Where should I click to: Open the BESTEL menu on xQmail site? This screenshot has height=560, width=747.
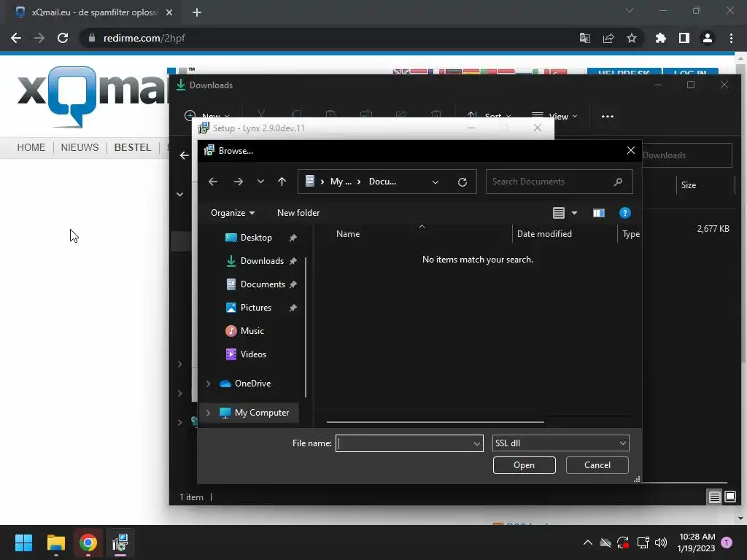coord(133,147)
